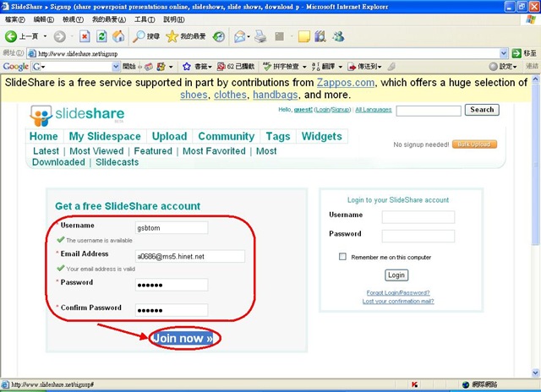541x392 pixels.
Task: Click the green Go arrow beside address bar
Action: point(516,53)
